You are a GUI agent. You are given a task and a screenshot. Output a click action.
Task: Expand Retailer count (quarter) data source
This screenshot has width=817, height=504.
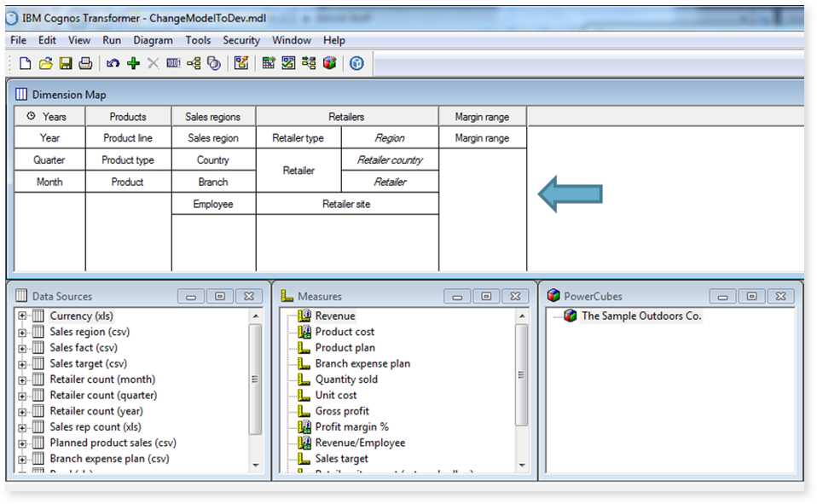(x=22, y=396)
